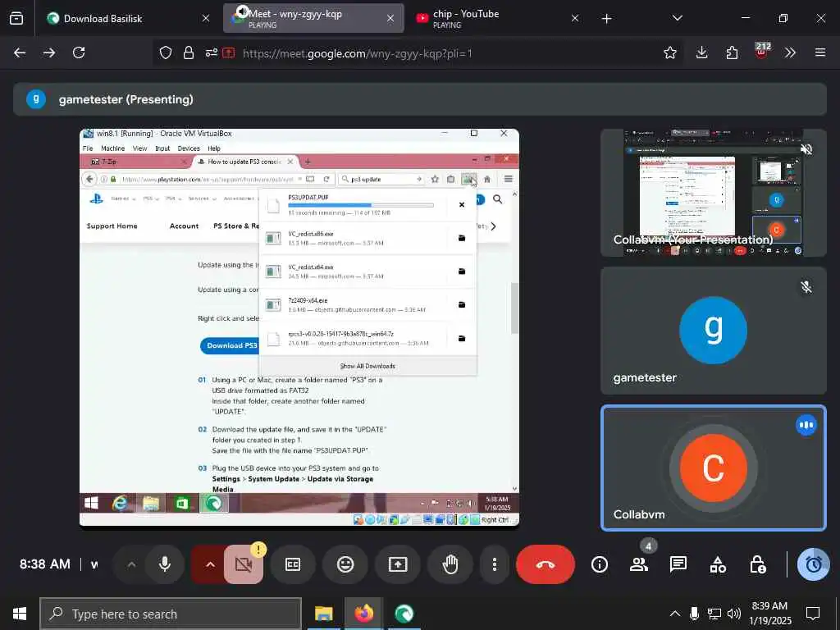Open the emoji reactions button
Viewport: 840px width, 630px height.
pos(345,564)
